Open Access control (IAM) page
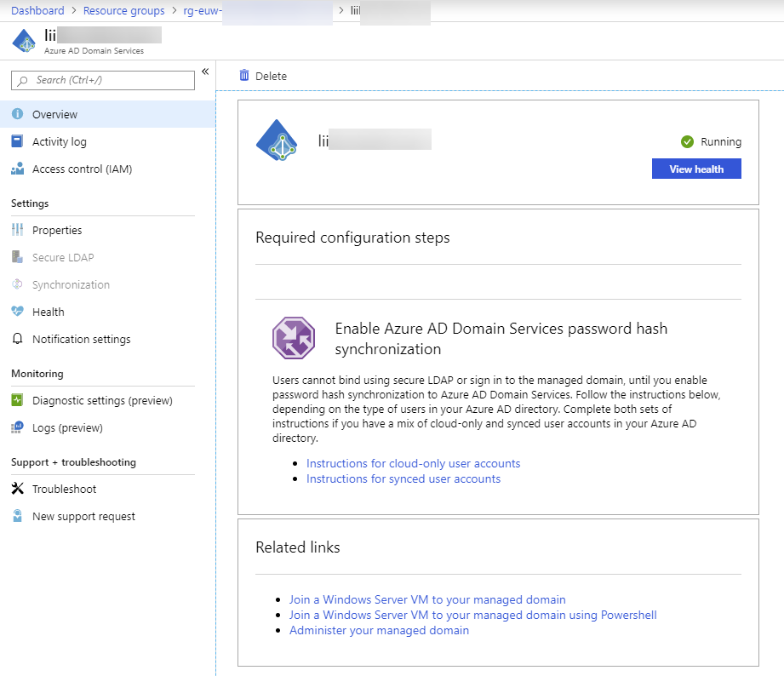This screenshot has height=676, width=784. coord(107,169)
